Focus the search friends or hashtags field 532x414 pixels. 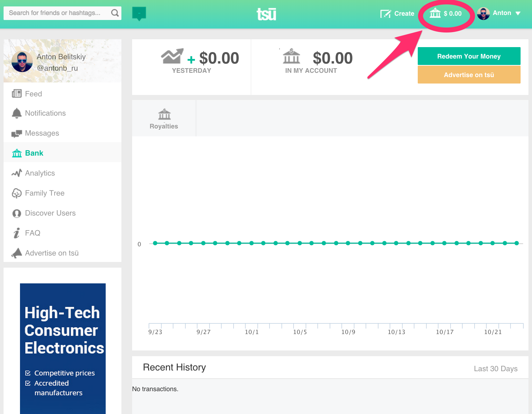click(x=62, y=13)
